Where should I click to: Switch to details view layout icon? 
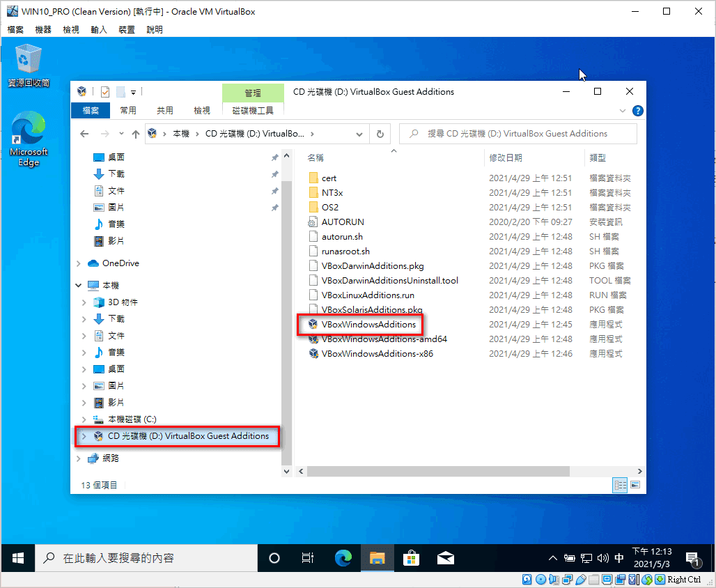[x=620, y=485]
